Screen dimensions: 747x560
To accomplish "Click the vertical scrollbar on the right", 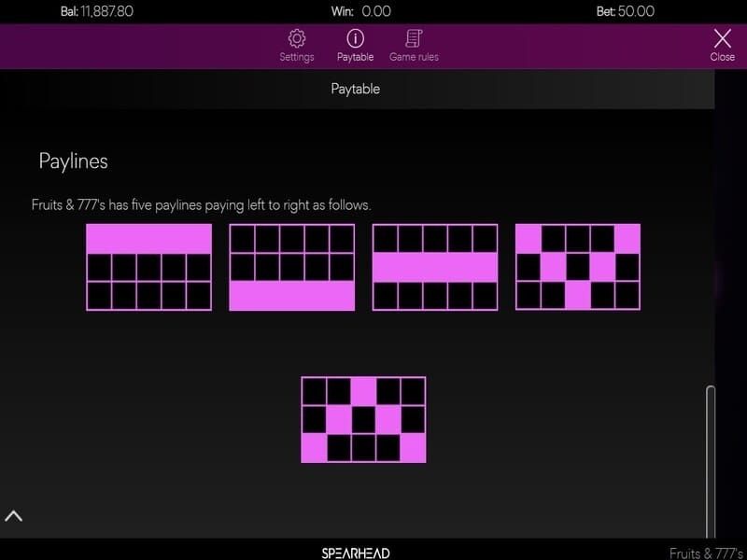I will [x=710, y=457].
